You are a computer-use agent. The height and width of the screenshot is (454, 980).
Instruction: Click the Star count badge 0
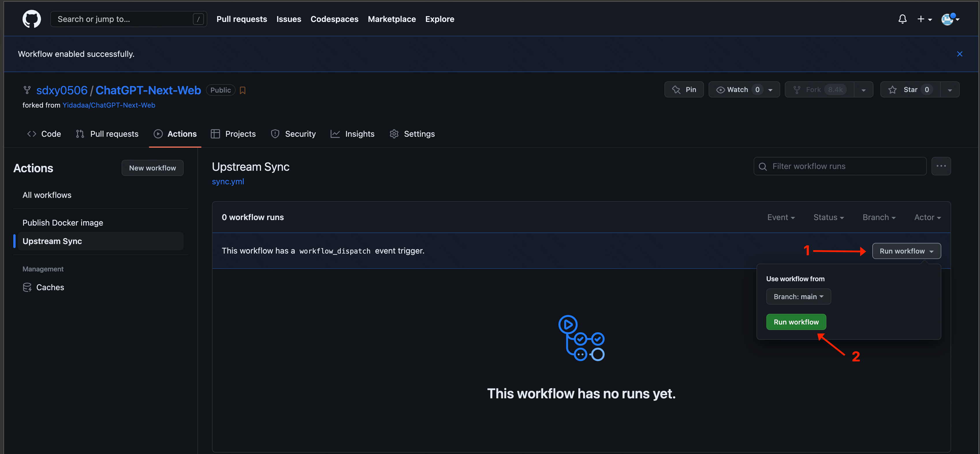pyautogui.click(x=927, y=90)
